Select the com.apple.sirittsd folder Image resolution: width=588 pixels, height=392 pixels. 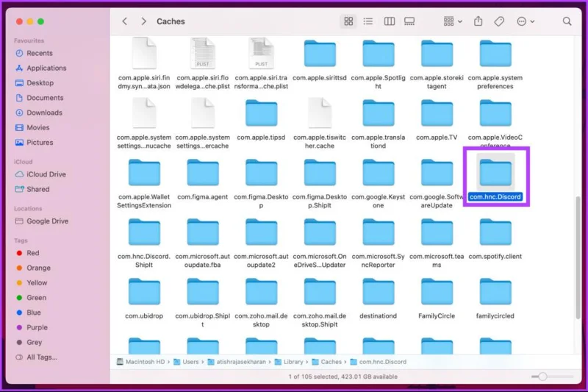pos(320,60)
